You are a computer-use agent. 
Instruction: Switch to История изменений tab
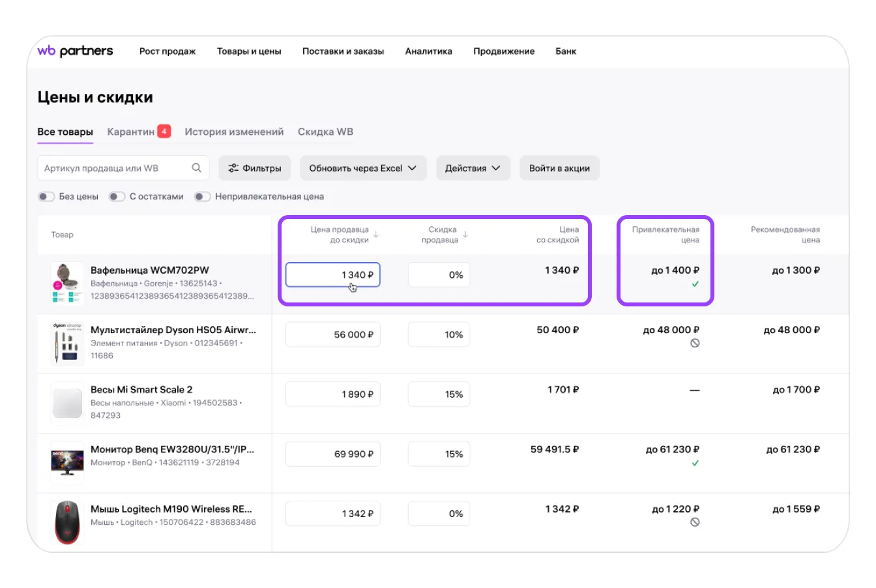tap(234, 132)
